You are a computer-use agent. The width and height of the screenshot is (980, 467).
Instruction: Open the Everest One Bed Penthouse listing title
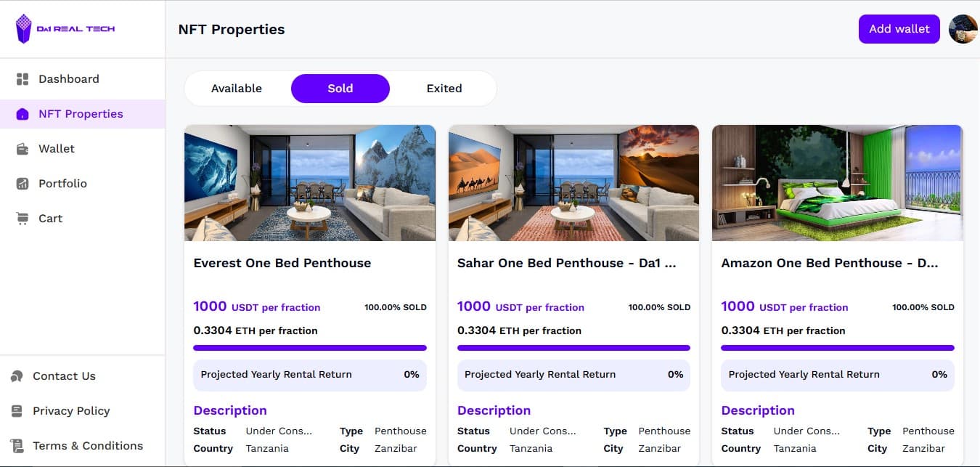coord(282,263)
